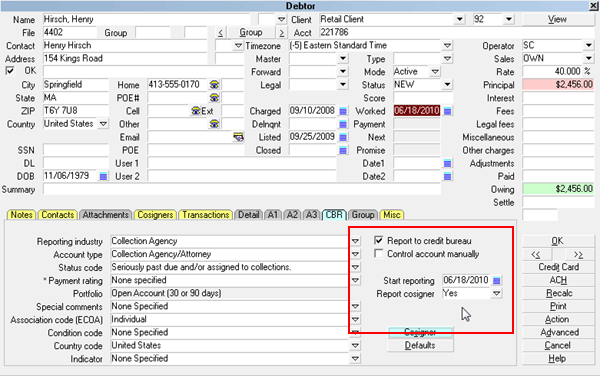Enable Control account manually
This screenshot has height=376, width=600.
click(x=378, y=254)
